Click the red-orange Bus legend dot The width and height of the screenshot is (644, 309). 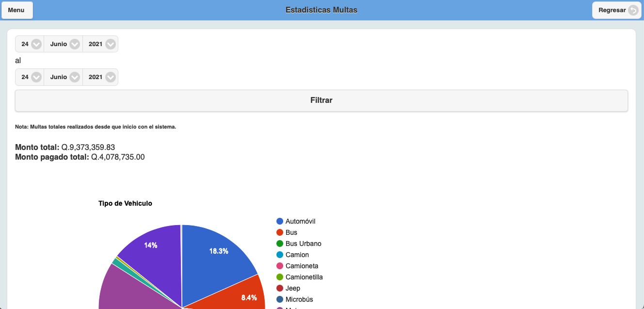[x=280, y=232]
